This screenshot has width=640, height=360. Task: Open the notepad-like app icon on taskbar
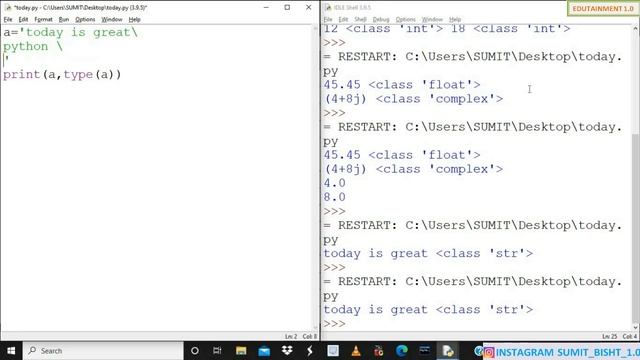pos(333,351)
